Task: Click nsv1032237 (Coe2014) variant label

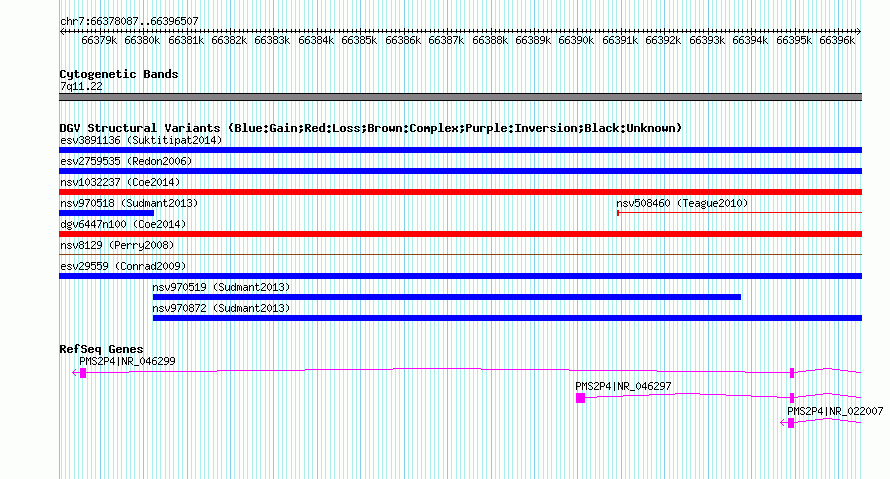Action: click(120, 182)
